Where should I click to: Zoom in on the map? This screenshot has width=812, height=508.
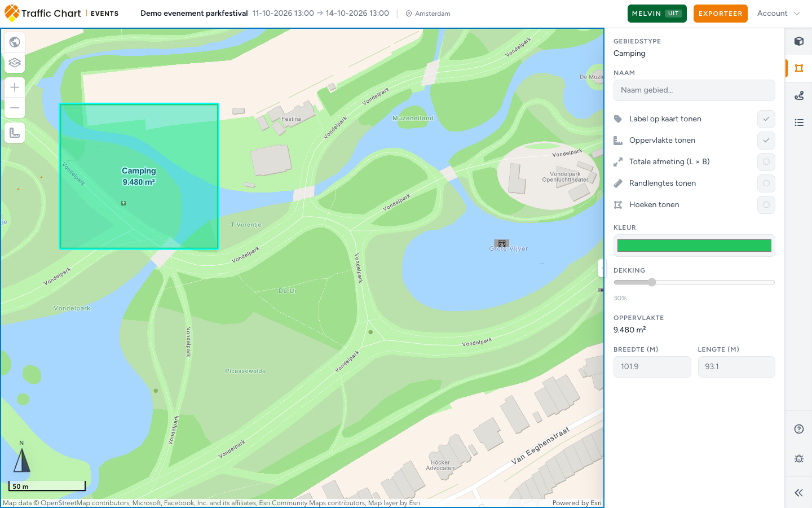tap(15, 87)
